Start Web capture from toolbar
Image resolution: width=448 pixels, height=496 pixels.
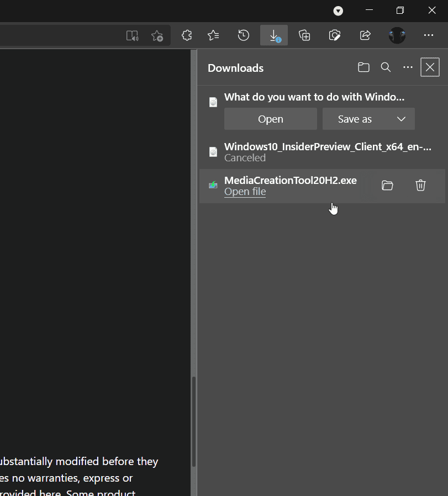pyautogui.click(x=334, y=35)
